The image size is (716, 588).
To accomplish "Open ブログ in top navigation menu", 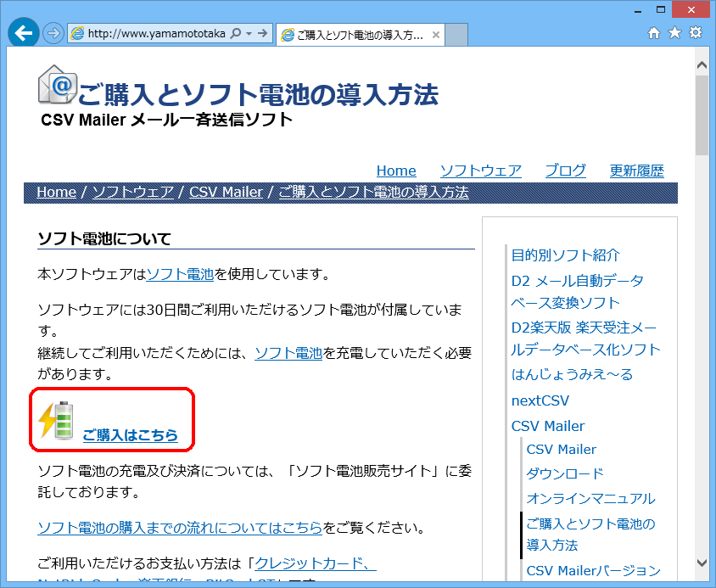I will (565, 171).
